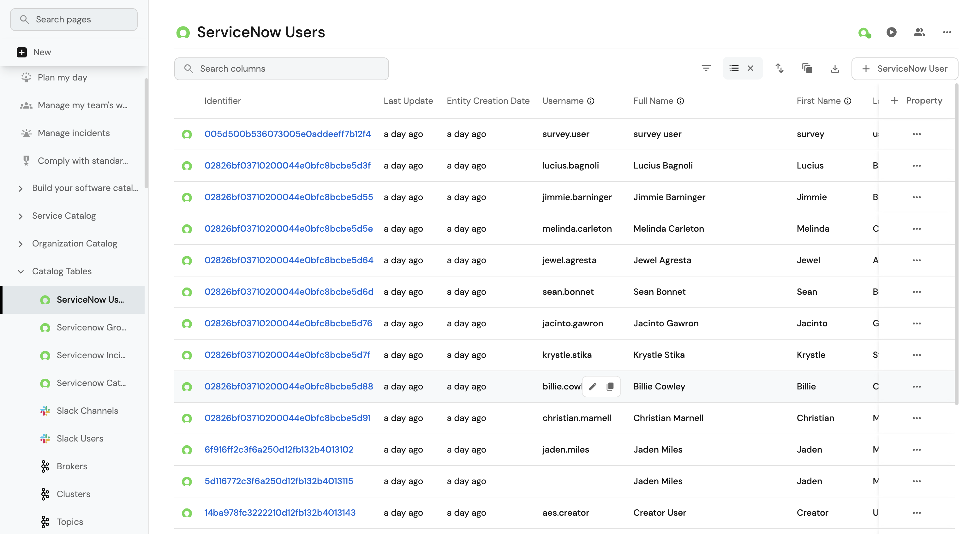980x534 pixels.
Task: Open entity 5d116772c3f6a250d12fb132b4013115 link
Action: pos(279,481)
